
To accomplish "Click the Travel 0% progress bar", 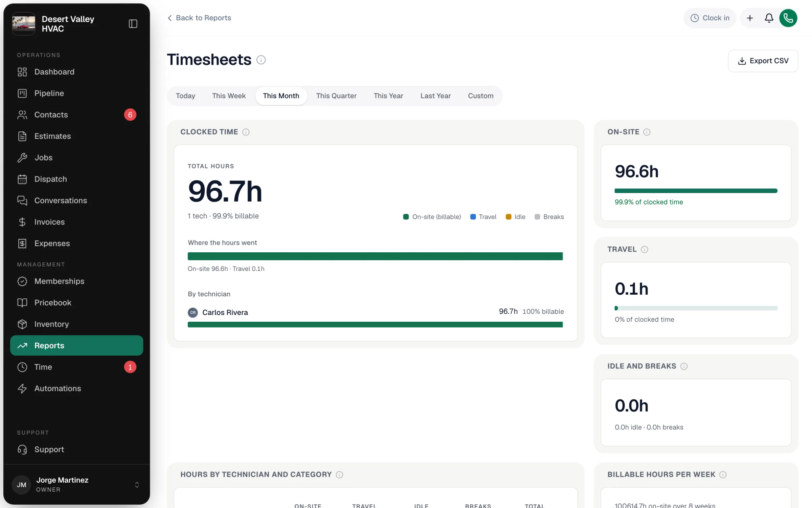I will pos(696,308).
